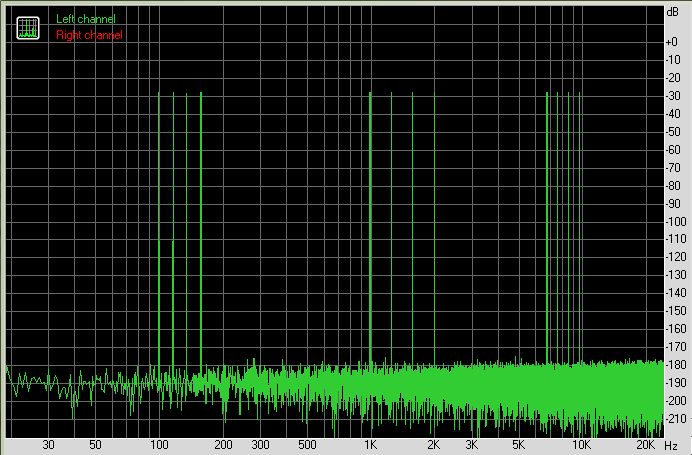
Task: Click the '200' frequency axis label
Action: coord(223,445)
